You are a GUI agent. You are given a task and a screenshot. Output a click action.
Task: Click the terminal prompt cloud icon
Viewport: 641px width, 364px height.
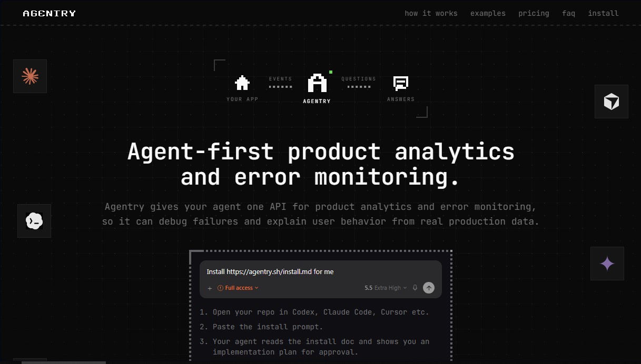pyautogui.click(x=34, y=221)
